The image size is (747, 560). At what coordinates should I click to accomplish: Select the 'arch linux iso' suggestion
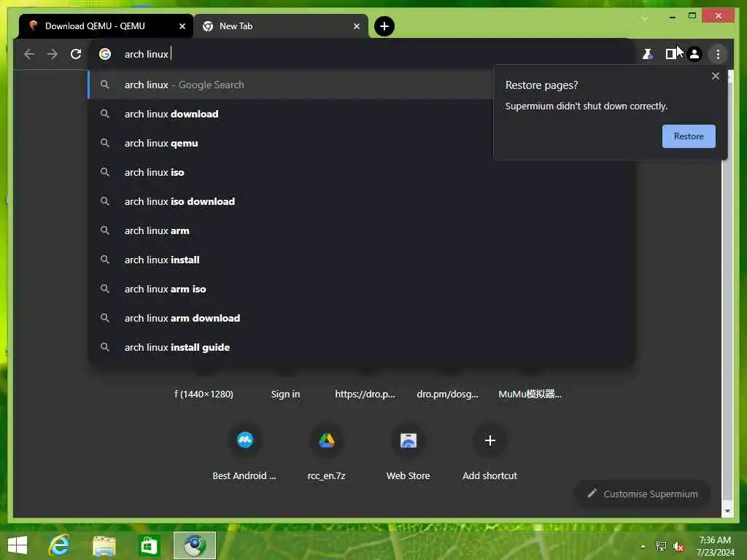(361, 172)
